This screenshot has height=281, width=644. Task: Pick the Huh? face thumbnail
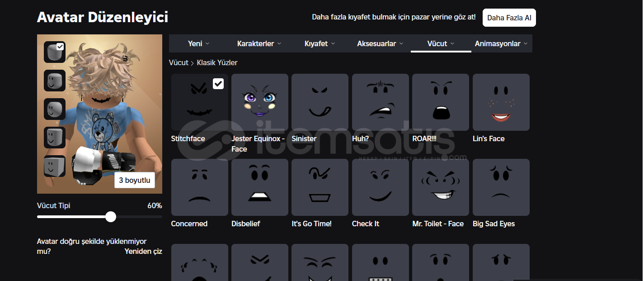click(x=381, y=102)
